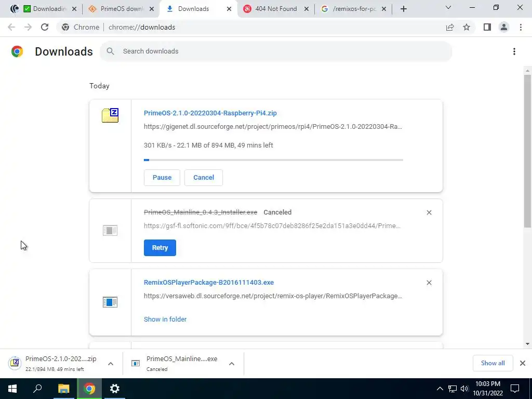Click the Search downloads field
This screenshot has width=532, height=399.
(x=276, y=51)
